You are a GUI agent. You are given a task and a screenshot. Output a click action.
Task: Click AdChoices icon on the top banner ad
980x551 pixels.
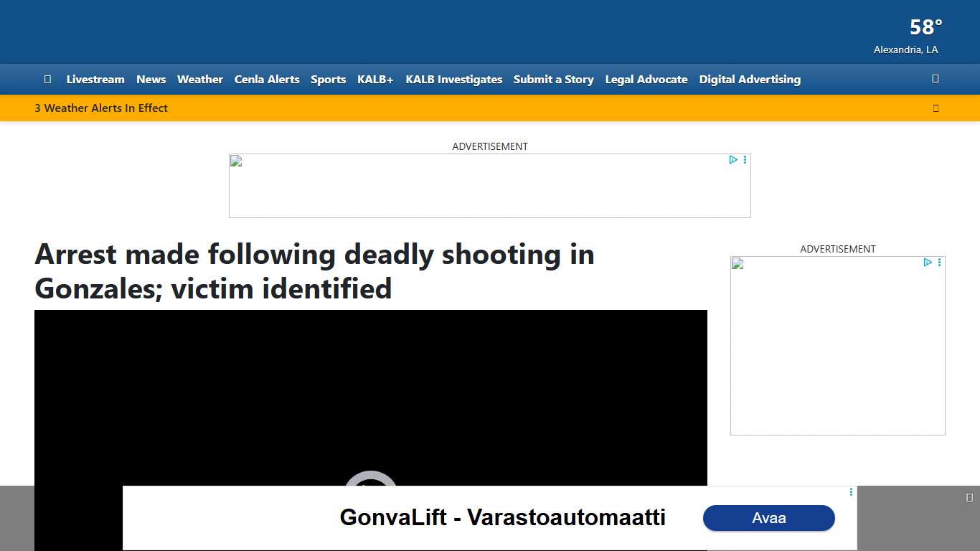[x=733, y=160]
